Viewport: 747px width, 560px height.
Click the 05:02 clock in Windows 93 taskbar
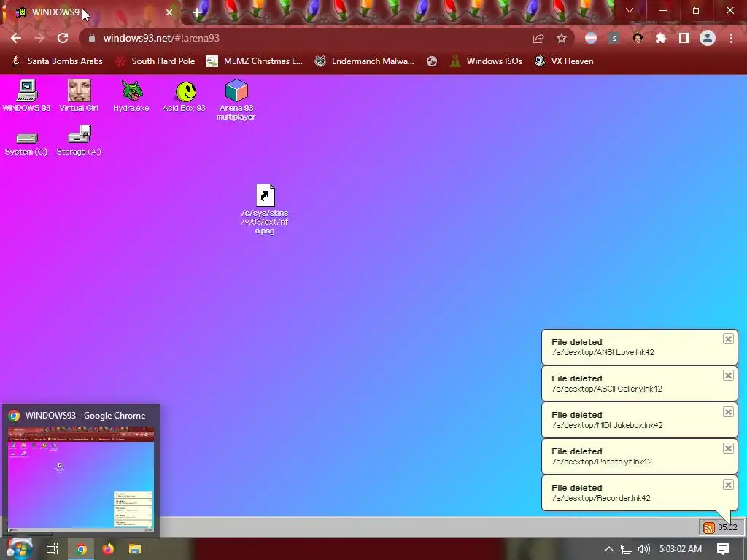pyautogui.click(x=727, y=527)
